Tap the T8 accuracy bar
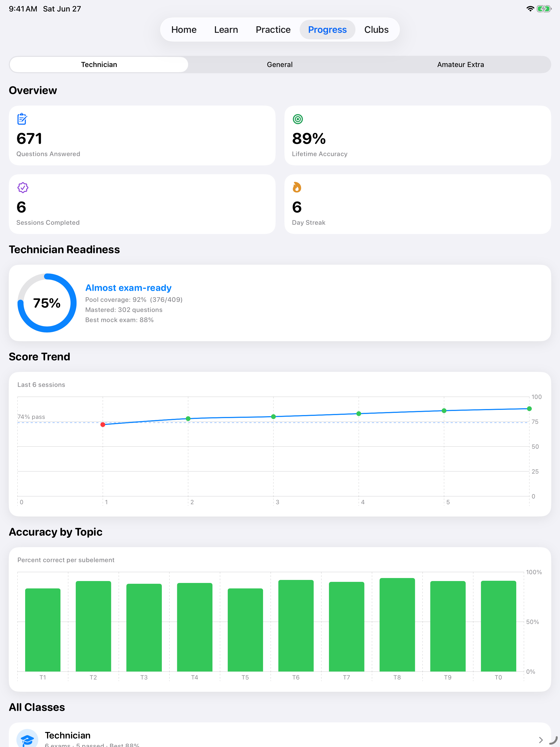This screenshot has height=747, width=560. (397, 625)
